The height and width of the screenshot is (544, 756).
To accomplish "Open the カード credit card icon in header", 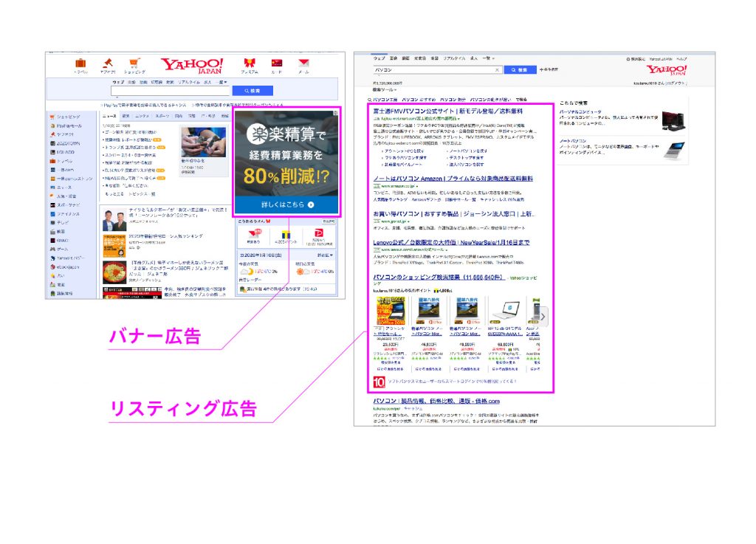I will pos(277,63).
